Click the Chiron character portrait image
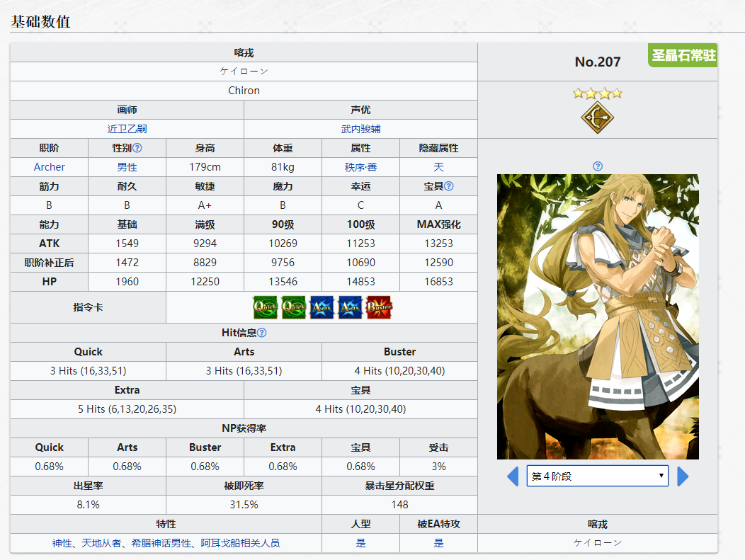The height and width of the screenshot is (560, 745). pyautogui.click(x=598, y=316)
